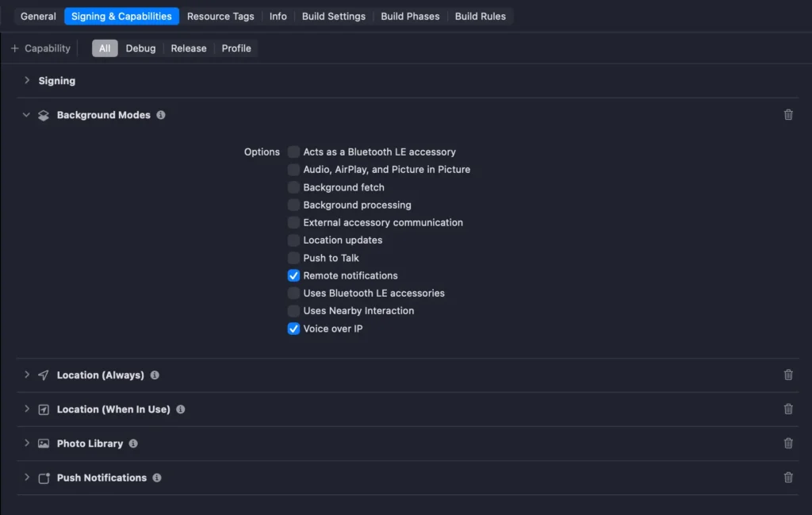
Task: Disable the Voice over IP checkbox
Action: coord(293,329)
